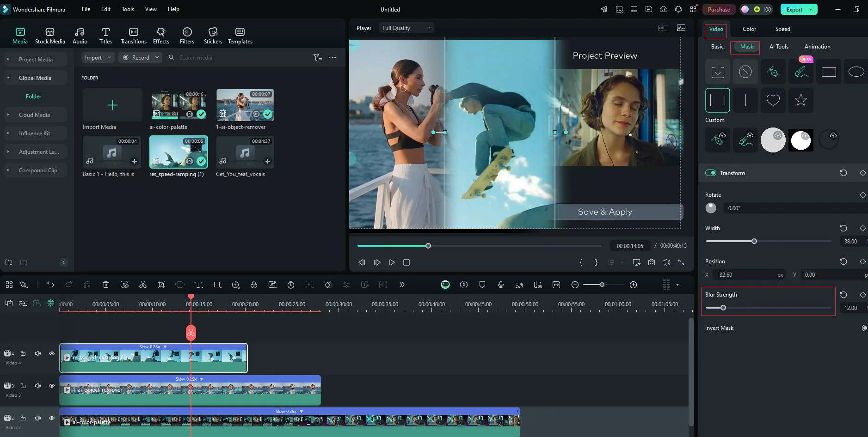The height and width of the screenshot is (437, 868).
Task: Open the Audio library
Action: pyautogui.click(x=80, y=36)
